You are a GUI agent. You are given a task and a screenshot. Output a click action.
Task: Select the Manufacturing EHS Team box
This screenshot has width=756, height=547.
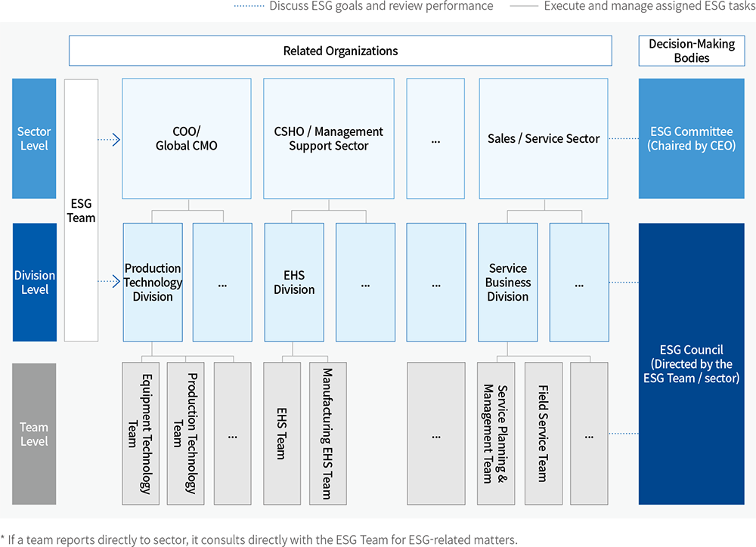(x=328, y=434)
